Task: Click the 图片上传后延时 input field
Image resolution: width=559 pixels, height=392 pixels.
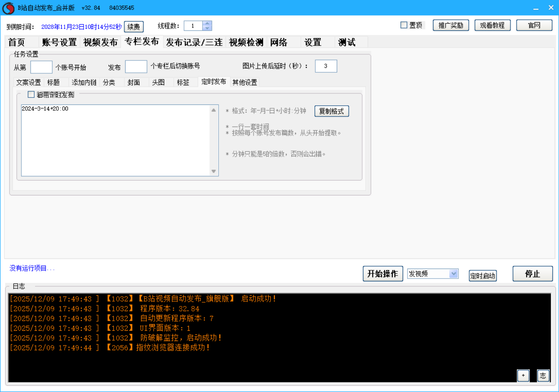Action: pos(326,66)
